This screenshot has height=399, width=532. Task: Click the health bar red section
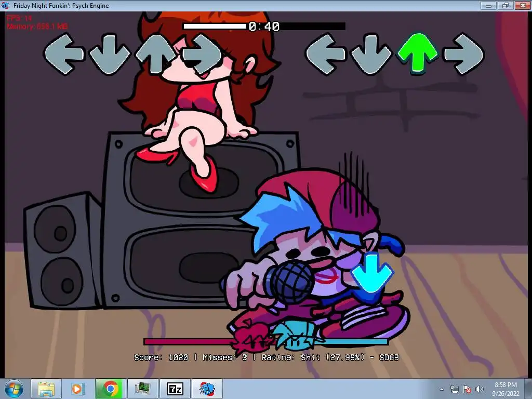pos(188,342)
